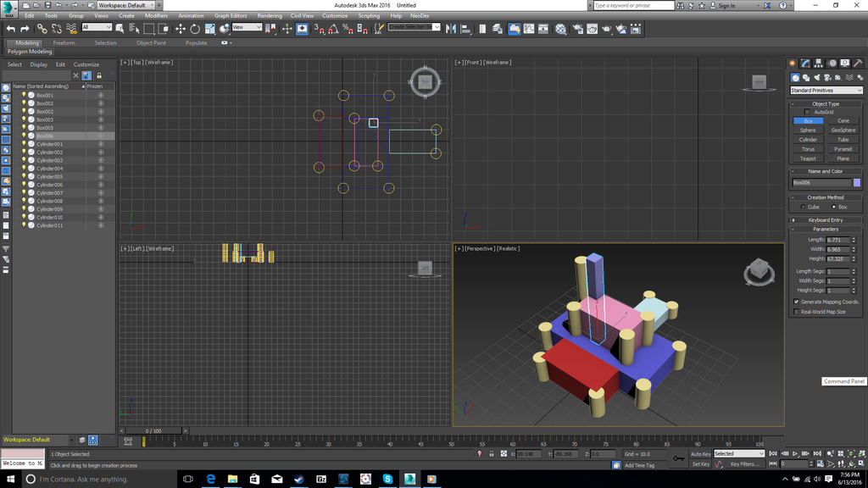868x488 pixels.
Task: Switch to the Display command panel tab
Action: click(845, 63)
